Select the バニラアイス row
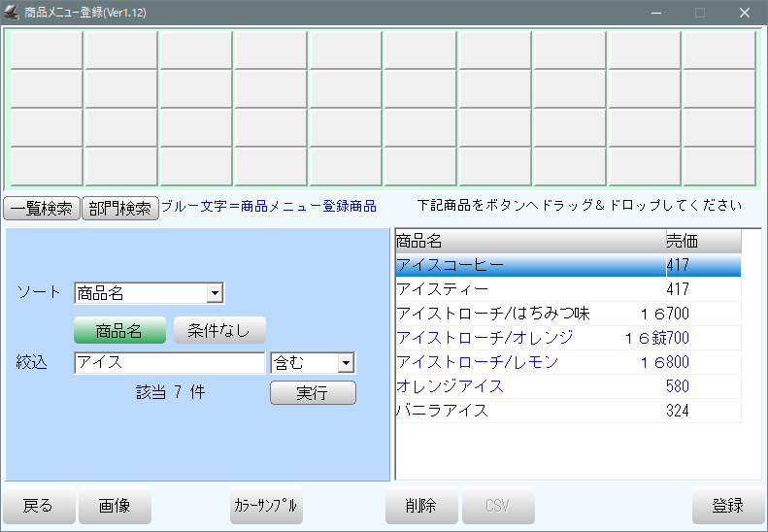 568,411
